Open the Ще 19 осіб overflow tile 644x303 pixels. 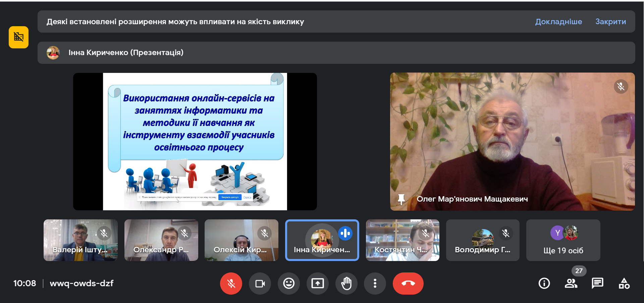pyautogui.click(x=563, y=240)
